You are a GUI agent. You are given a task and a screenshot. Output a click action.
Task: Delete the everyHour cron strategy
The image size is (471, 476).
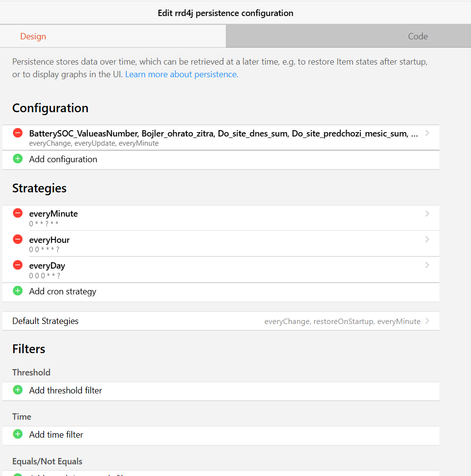[18, 239]
